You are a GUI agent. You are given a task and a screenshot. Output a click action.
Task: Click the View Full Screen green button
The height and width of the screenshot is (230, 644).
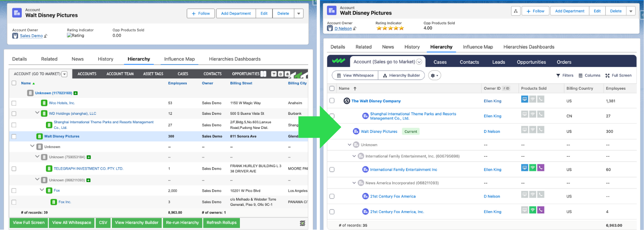click(x=29, y=223)
